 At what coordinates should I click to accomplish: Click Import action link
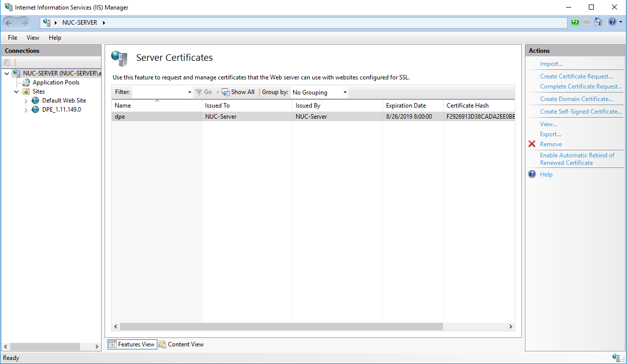pos(551,64)
